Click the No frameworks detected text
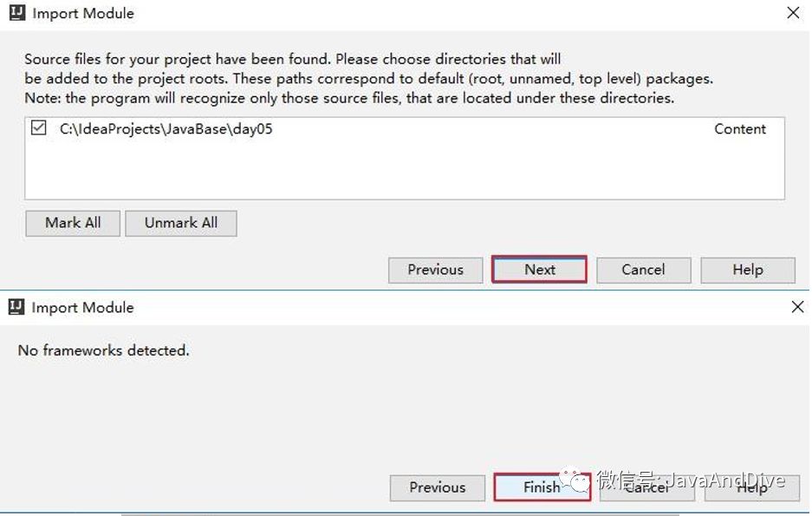The image size is (812, 516). pos(103,350)
